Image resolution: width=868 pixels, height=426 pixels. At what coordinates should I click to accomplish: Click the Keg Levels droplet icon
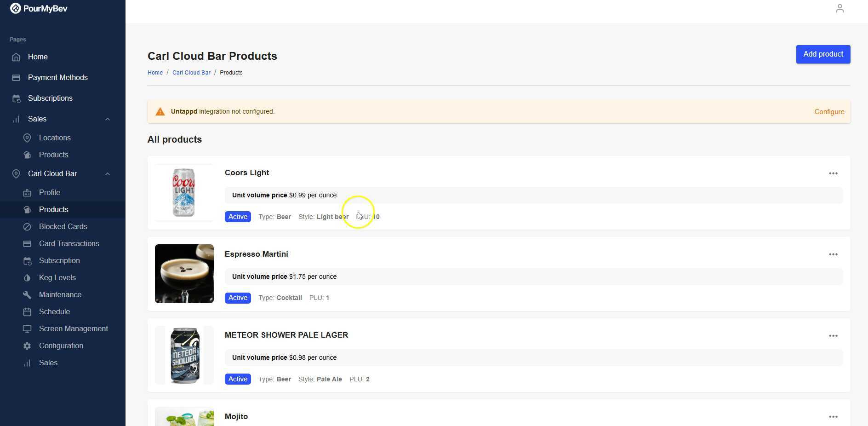(x=27, y=278)
